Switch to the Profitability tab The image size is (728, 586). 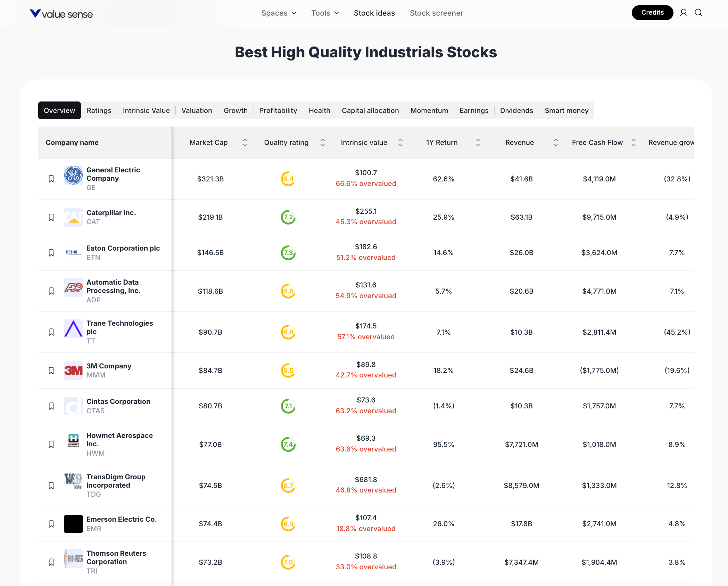(x=278, y=111)
